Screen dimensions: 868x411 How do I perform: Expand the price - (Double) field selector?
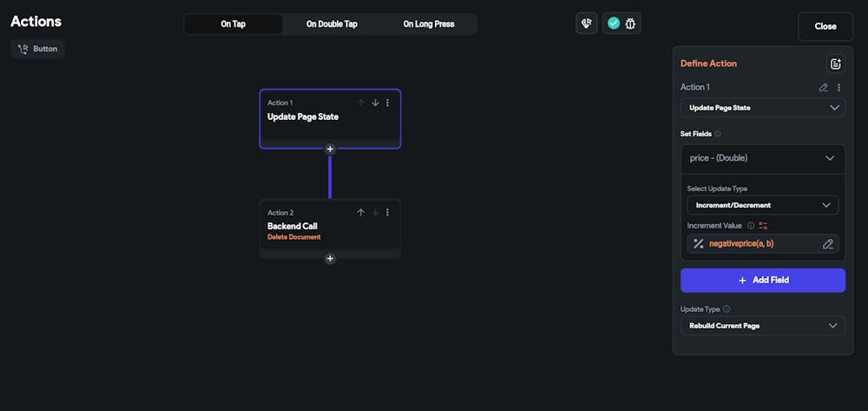[x=762, y=158]
